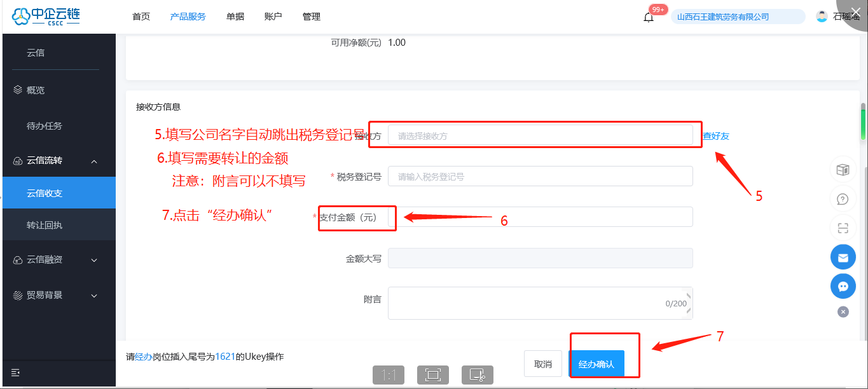
Task: Collapse sidebar using bottom-left menu icon
Action: coord(16,372)
